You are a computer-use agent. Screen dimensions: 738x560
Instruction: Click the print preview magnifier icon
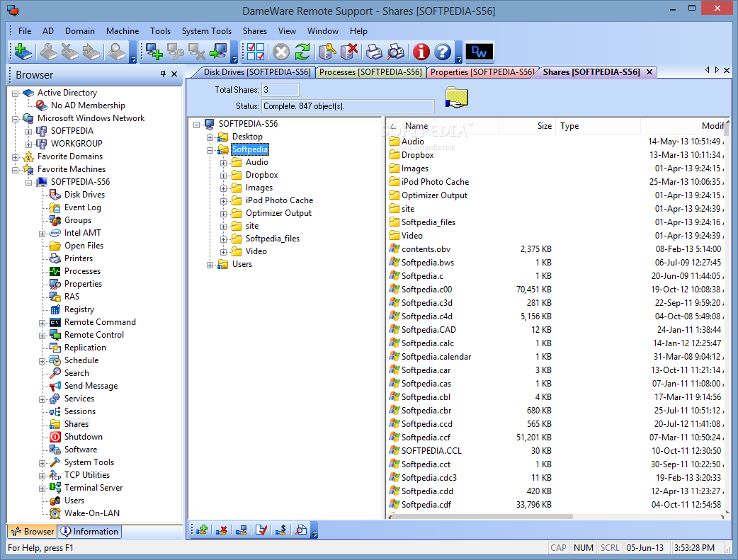(x=396, y=52)
